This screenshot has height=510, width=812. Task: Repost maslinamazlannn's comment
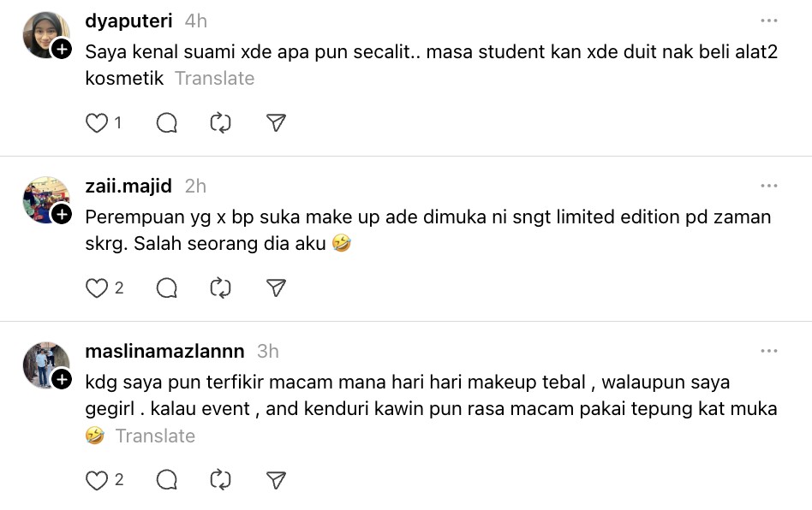221,480
